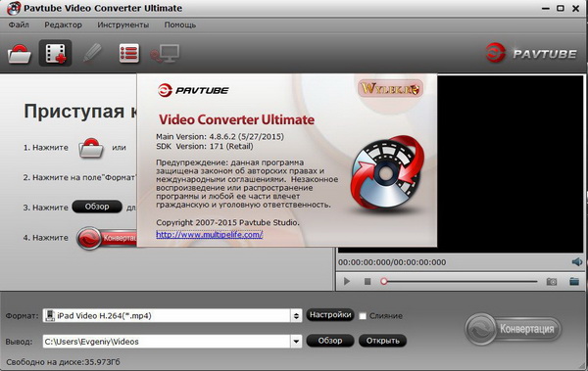The image size is (588, 371).
Task: Stop the preview playback
Action: coord(367,281)
